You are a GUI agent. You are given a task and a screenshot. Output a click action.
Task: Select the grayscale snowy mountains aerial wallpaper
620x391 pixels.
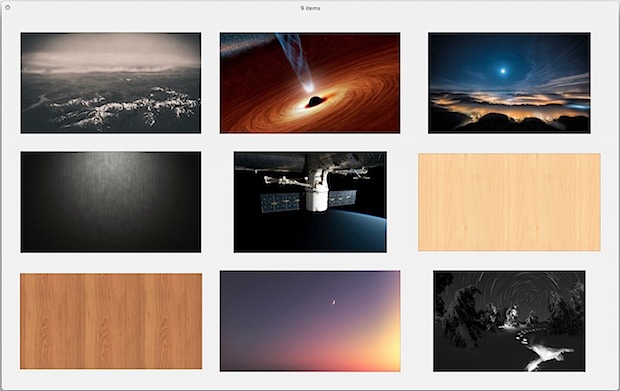coord(111,83)
